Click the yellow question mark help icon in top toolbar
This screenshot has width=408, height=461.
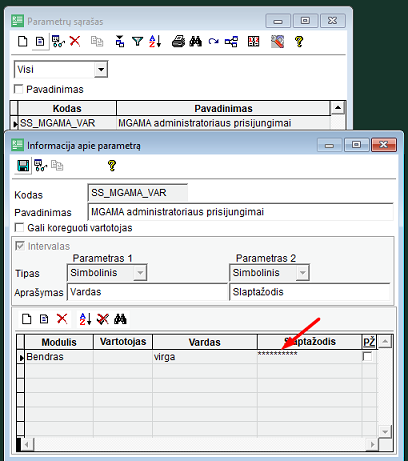tap(299, 42)
